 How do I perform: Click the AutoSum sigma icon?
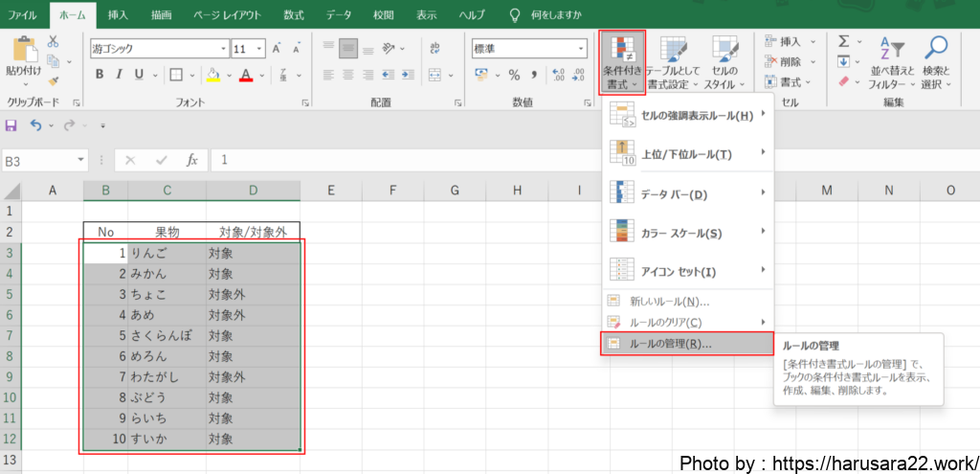[843, 41]
